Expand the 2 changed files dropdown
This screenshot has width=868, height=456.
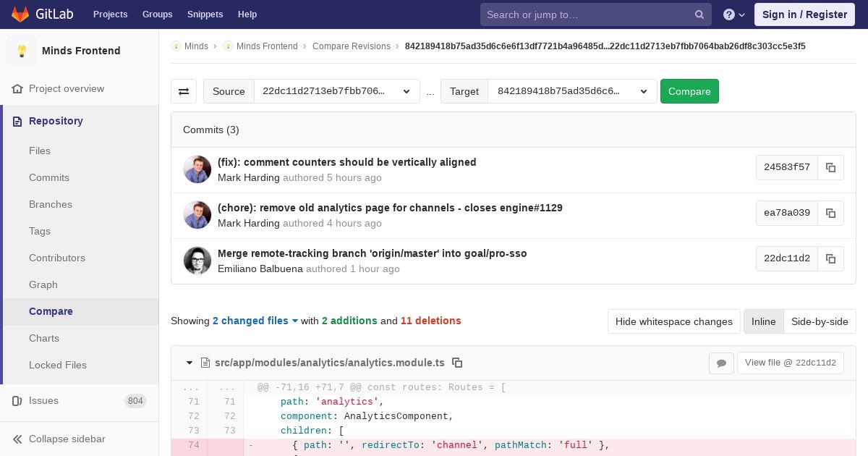click(x=255, y=321)
